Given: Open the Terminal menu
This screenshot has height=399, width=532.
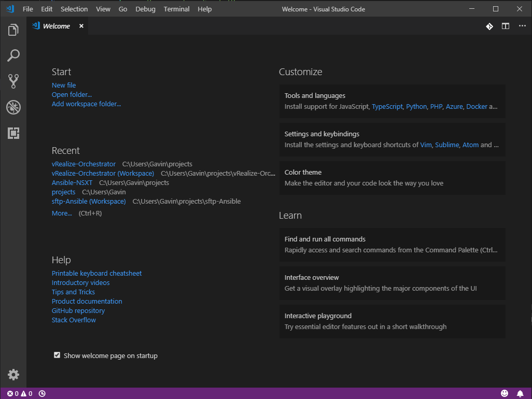Looking at the screenshot, I should click(176, 9).
